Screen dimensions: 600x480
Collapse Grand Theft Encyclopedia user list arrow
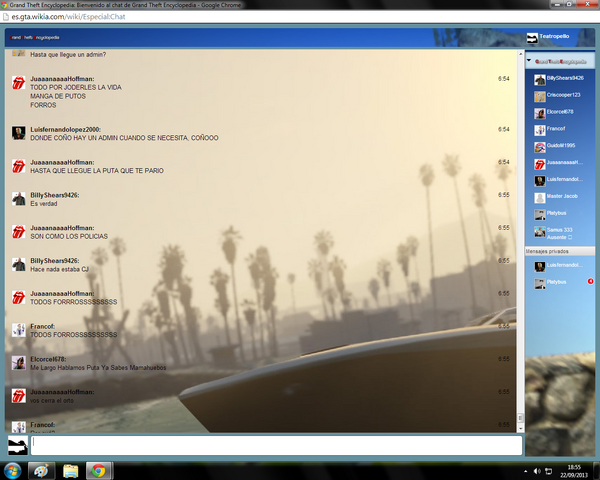pyautogui.click(x=529, y=60)
